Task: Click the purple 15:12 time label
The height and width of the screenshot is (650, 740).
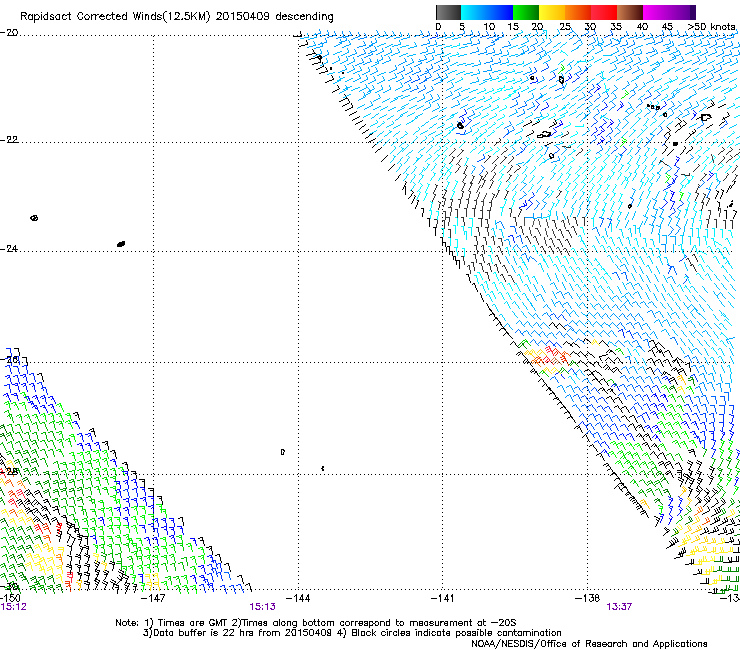Action: click(x=13, y=607)
